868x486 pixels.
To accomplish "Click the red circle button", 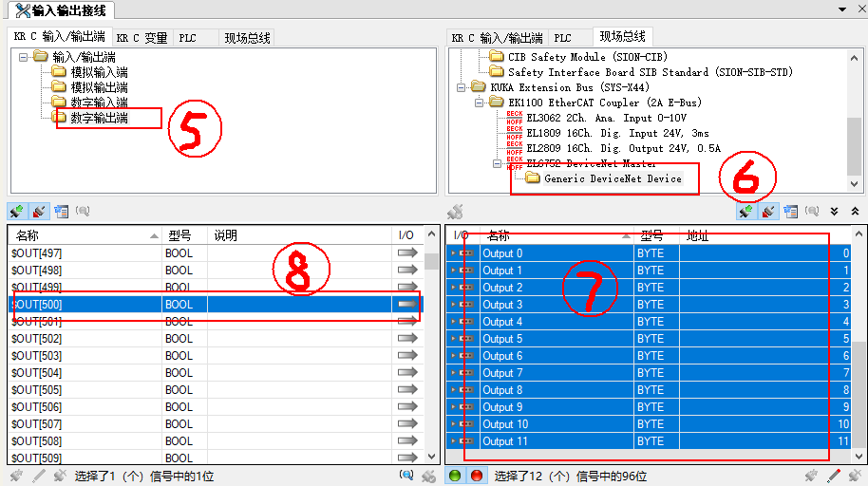I will (476, 476).
